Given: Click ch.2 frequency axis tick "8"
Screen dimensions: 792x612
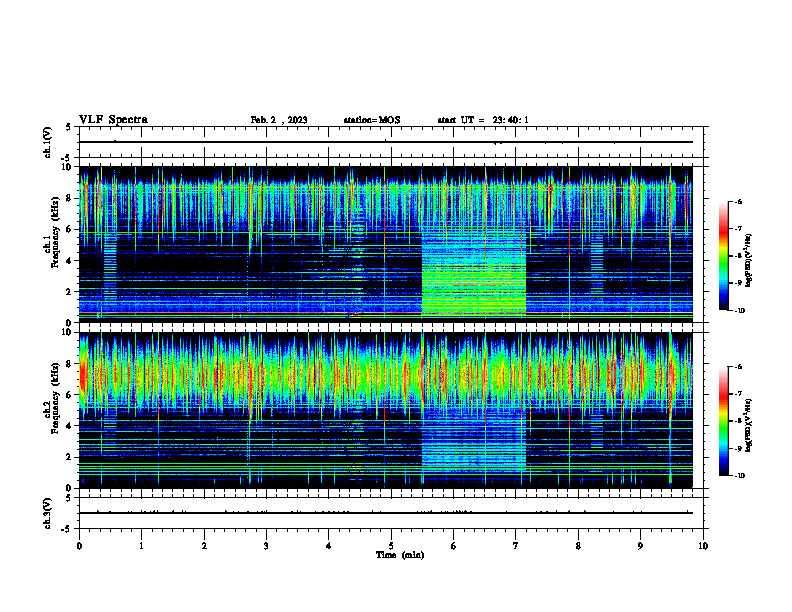Looking at the screenshot, I should point(69,364).
